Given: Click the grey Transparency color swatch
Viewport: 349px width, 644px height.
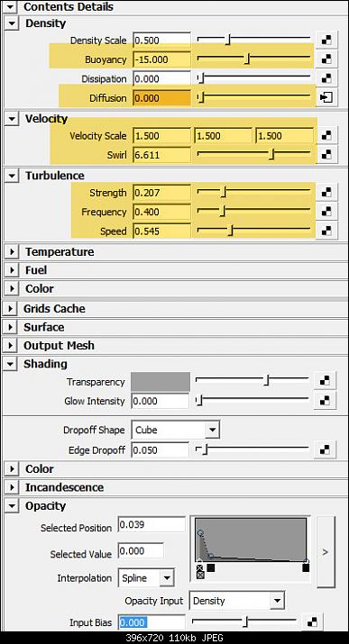Looking at the screenshot, I should pos(161,382).
